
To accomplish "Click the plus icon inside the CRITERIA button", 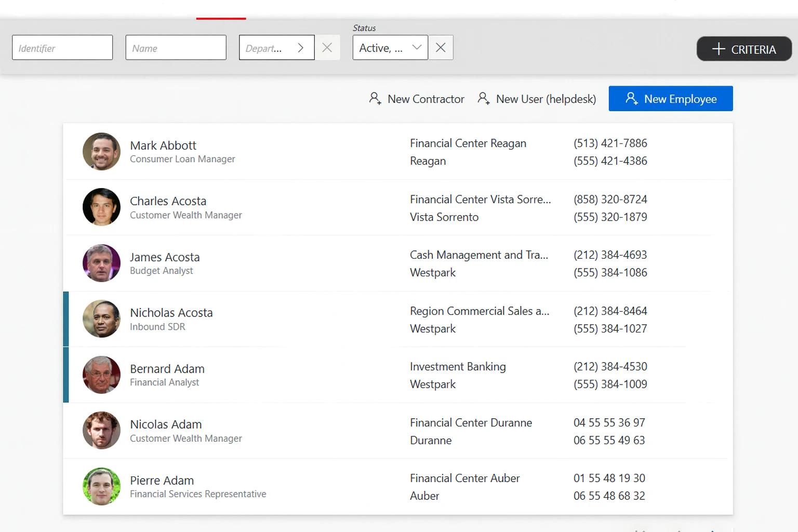I will pyautogui.click(x=719, y=49).
